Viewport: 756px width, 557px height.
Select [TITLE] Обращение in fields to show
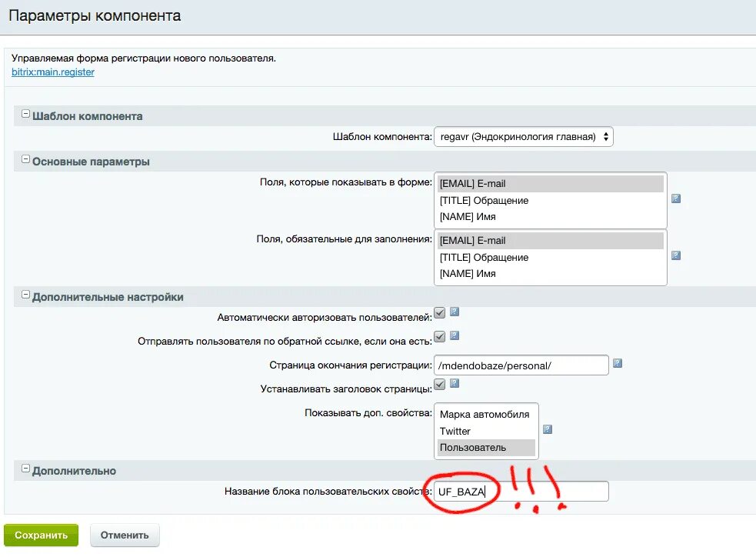point(550,201)
